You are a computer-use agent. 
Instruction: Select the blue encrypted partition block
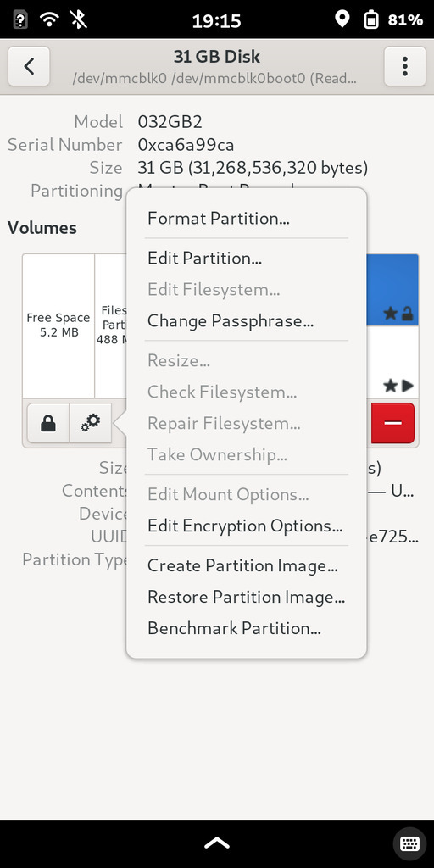[392, 290]
